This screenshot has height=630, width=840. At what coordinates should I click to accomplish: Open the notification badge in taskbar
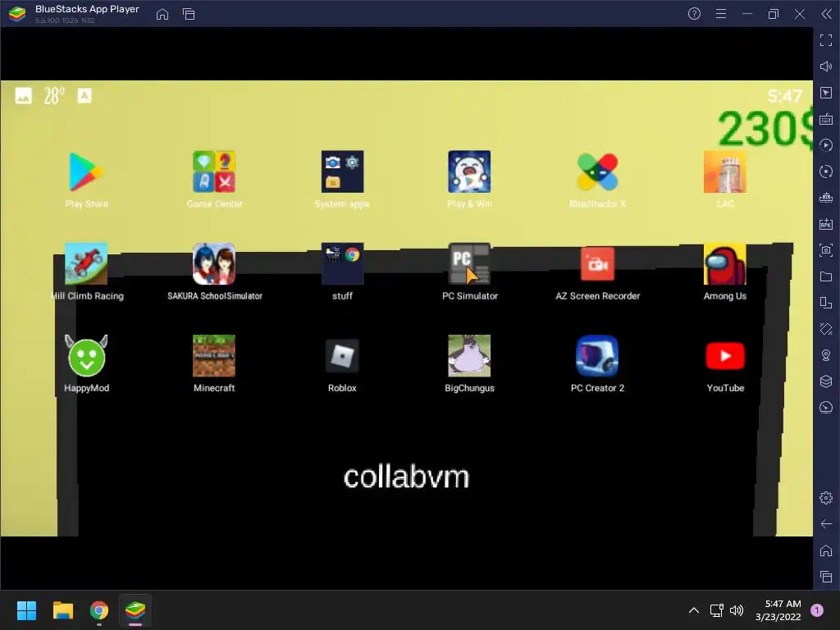pyautogui.click(x=817, y=610)
